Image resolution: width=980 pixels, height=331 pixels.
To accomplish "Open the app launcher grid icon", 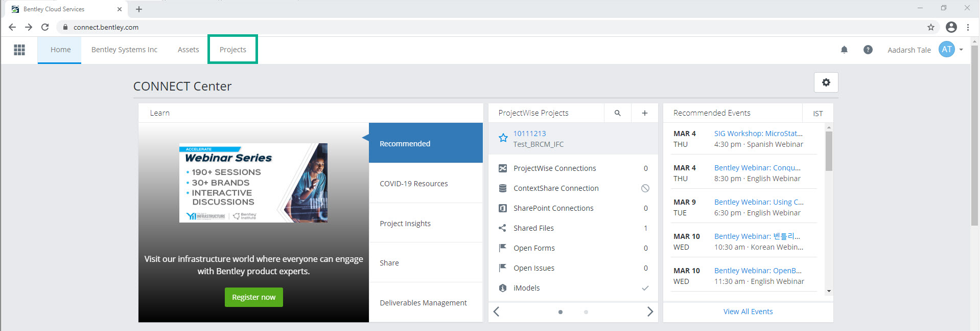I will pos(19,50).
